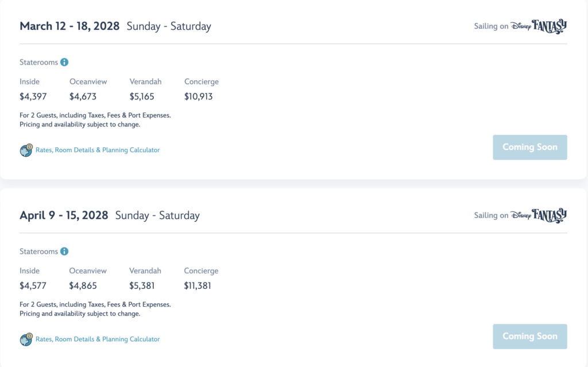Click the April 9 - 15, 2028 heading
The height and width of the screenshot is (367, 588).
coord(64,215)
